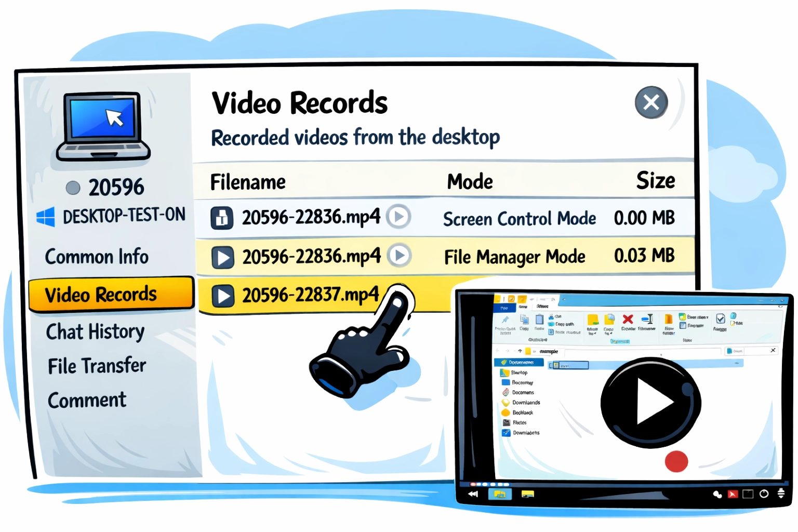Open the Common Info section
This screenshot has height=532, width=798.
[x=97, y=257]
